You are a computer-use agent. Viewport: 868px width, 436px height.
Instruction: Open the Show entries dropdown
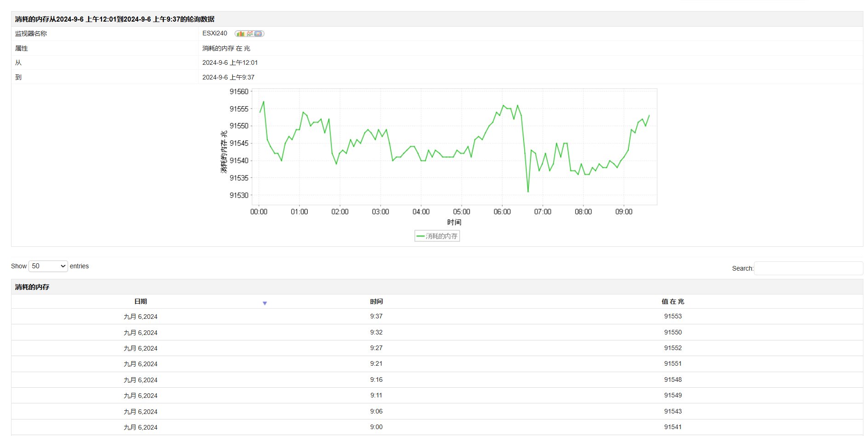48,266
